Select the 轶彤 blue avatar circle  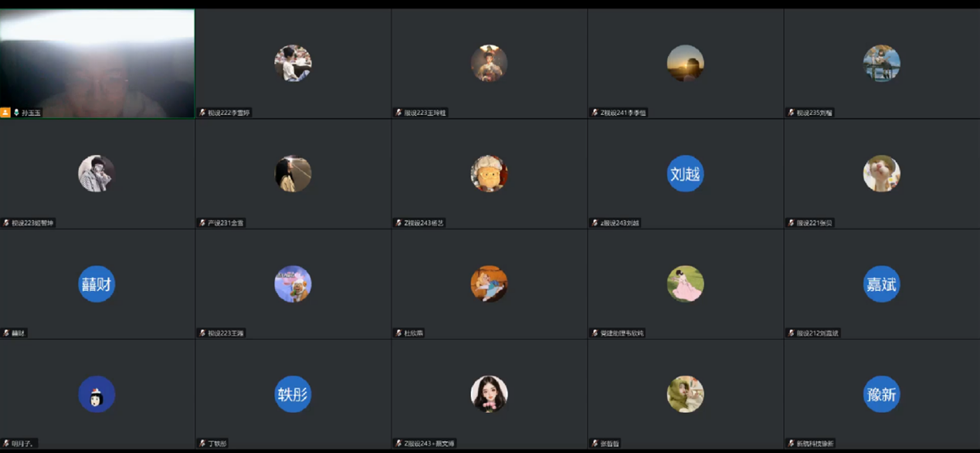pos(293,394)
